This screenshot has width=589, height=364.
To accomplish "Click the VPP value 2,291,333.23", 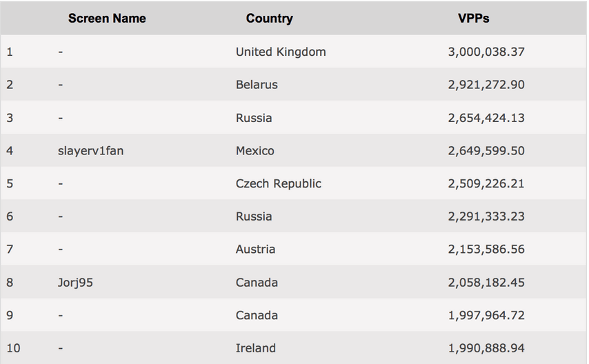I will (486, 216).
